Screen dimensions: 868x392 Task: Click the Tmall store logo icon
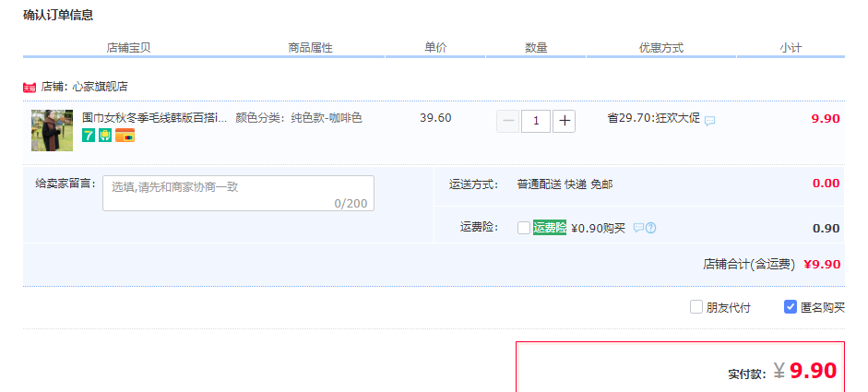(x=30, y=88)
